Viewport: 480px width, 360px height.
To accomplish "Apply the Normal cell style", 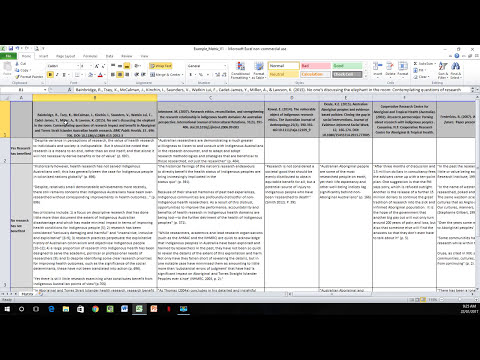I will click(x=284, y=66).
